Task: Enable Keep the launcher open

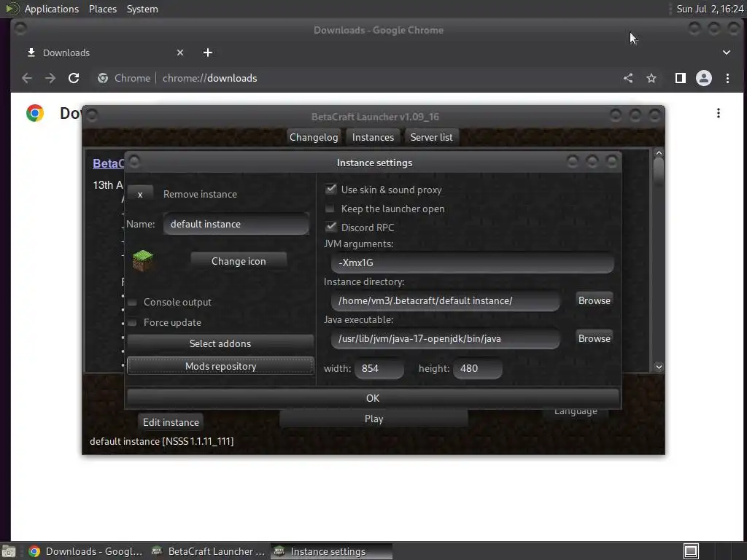Action: pyautogui.click(x=330, y=209)
